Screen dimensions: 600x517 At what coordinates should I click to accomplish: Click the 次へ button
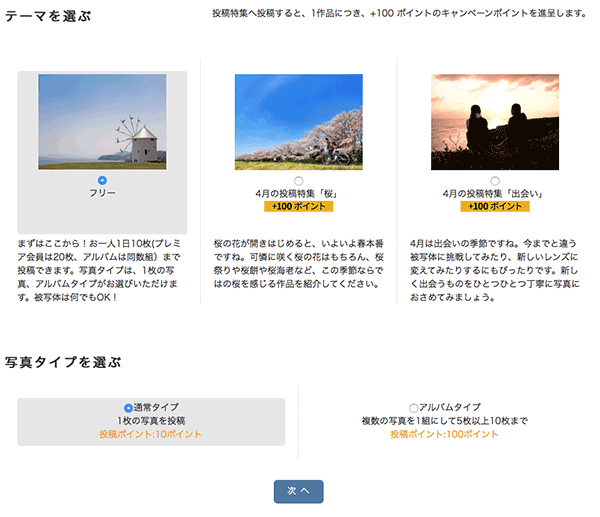tap(298, 491)
